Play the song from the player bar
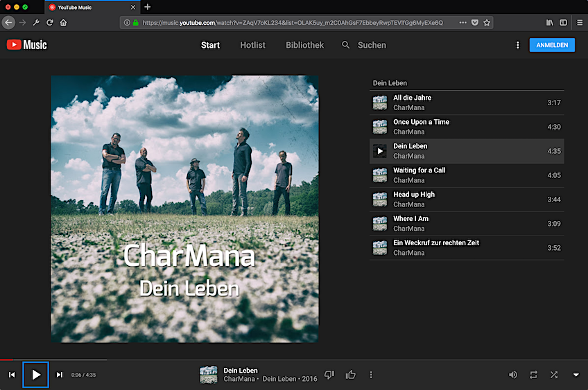Image resolution: width=588 pixels, height=390 pixels. 35,375
